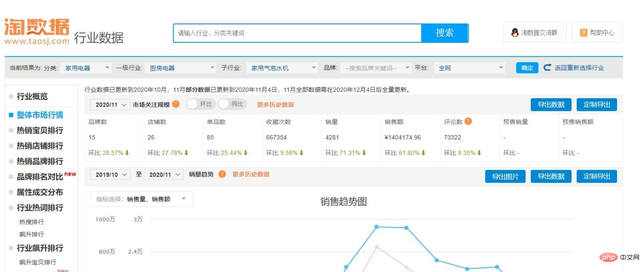Click the blue bullet icon beside 整体市场行情
This screenshot has width=644, height=272.
coord(11,115)
